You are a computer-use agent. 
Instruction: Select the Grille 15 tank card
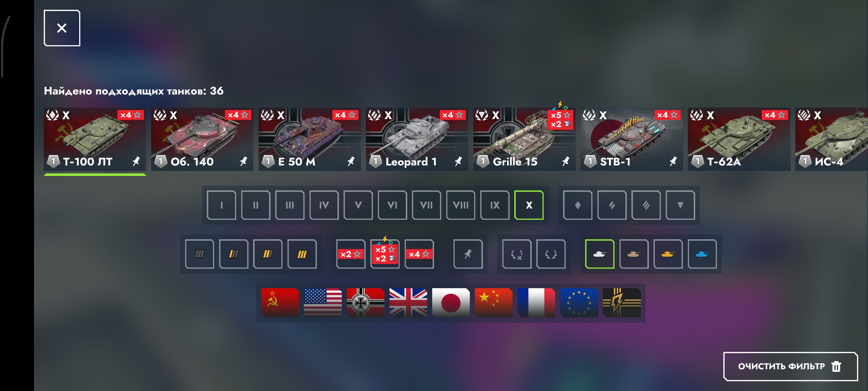[524, 139]
